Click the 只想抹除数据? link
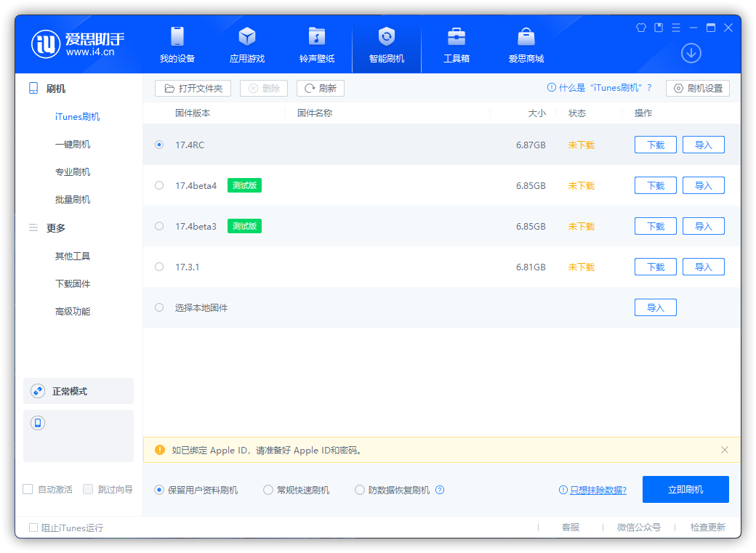The height and width of the screenshot is (553, 756). 598,490
